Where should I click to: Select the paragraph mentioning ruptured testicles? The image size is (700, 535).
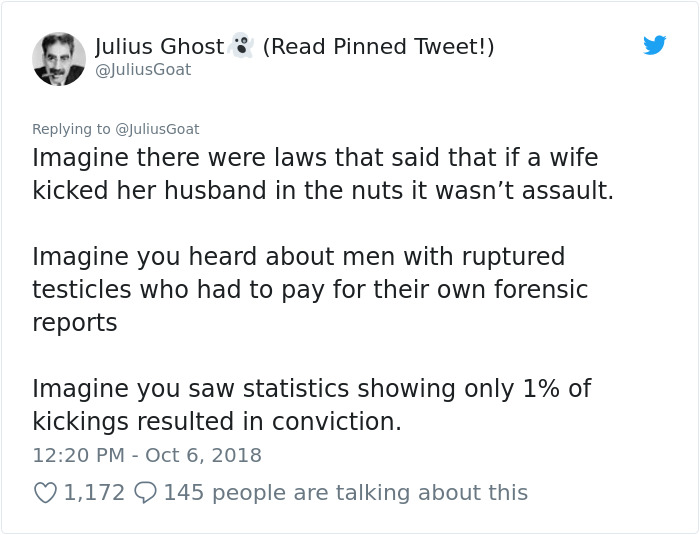coord(310,290)
